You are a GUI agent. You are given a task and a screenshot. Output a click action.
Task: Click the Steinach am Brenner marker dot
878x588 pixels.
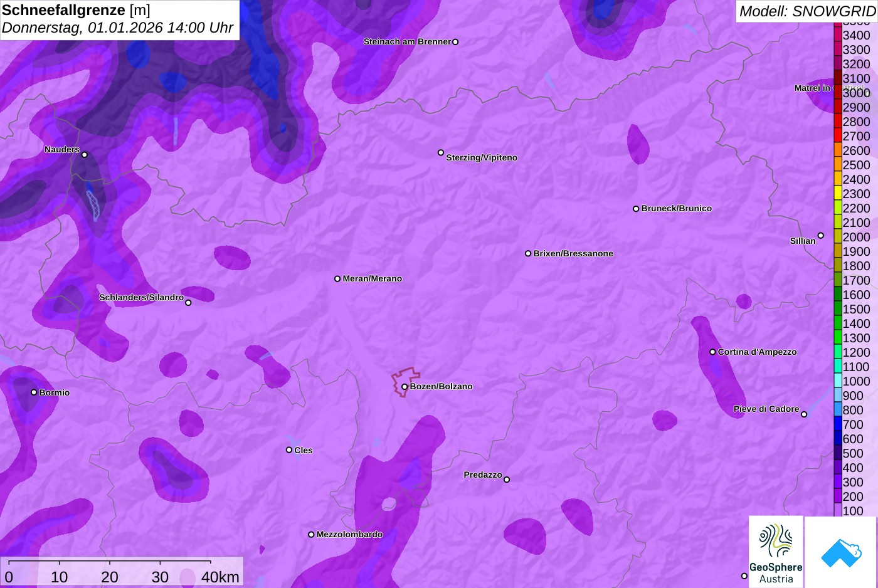pos(455,42)
